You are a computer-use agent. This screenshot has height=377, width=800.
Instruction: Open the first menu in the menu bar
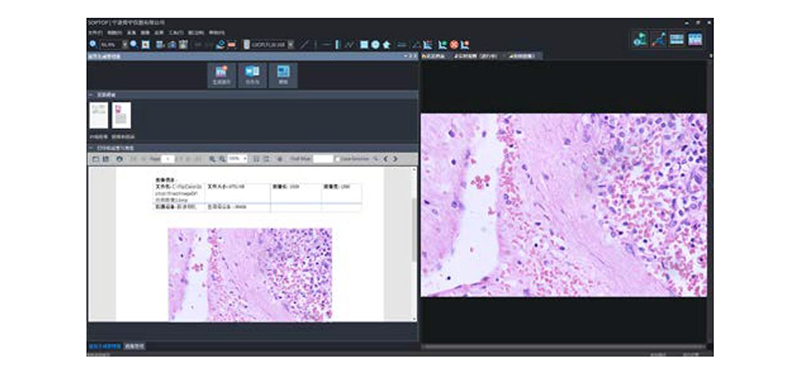click(95, 32)
